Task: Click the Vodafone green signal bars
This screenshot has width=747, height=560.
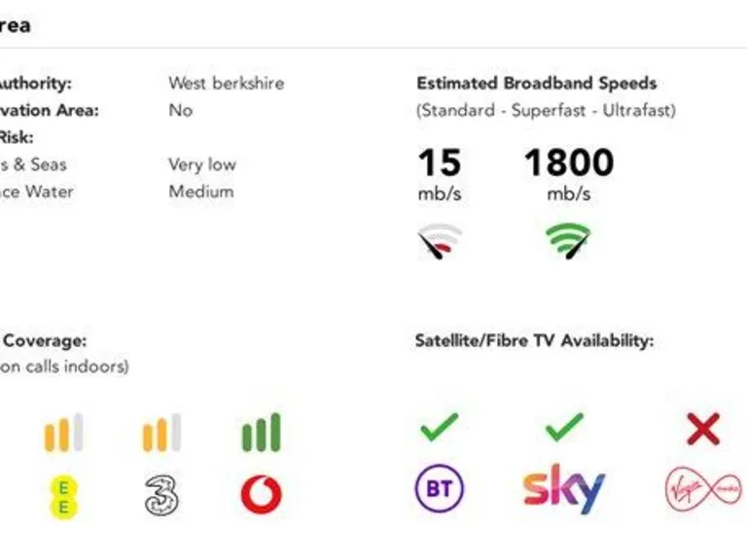Action: click(261, 434)
